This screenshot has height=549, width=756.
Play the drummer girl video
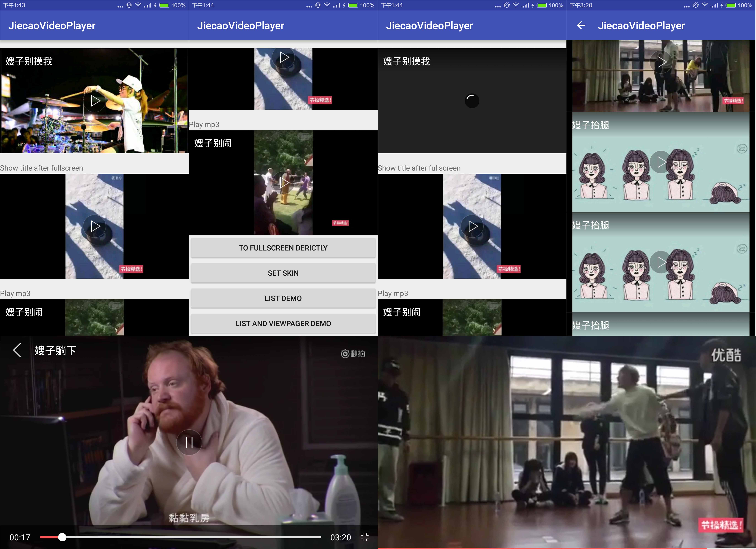tap(95, 101)
